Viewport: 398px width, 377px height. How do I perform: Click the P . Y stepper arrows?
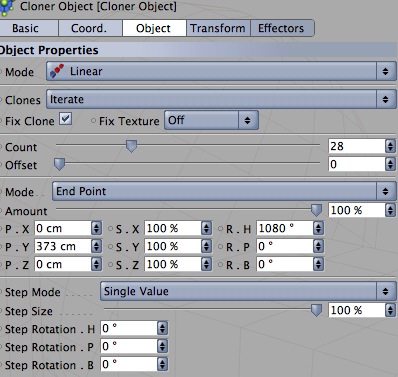point(96,246)
